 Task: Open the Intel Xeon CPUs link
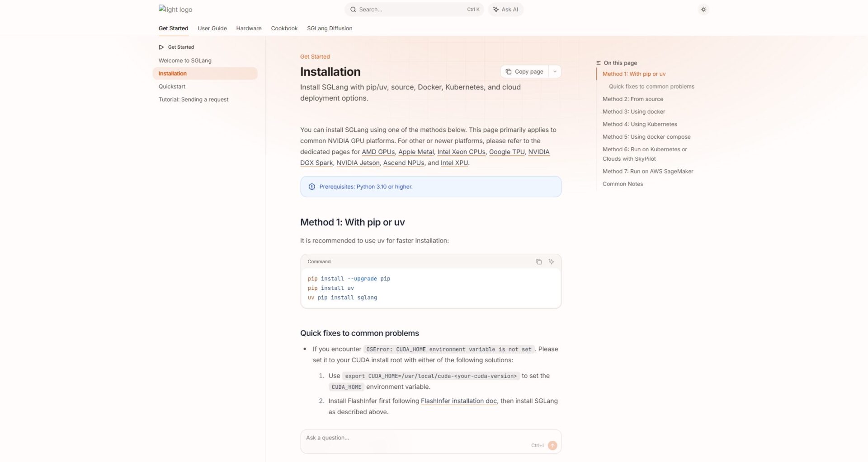tap(461, 152)
